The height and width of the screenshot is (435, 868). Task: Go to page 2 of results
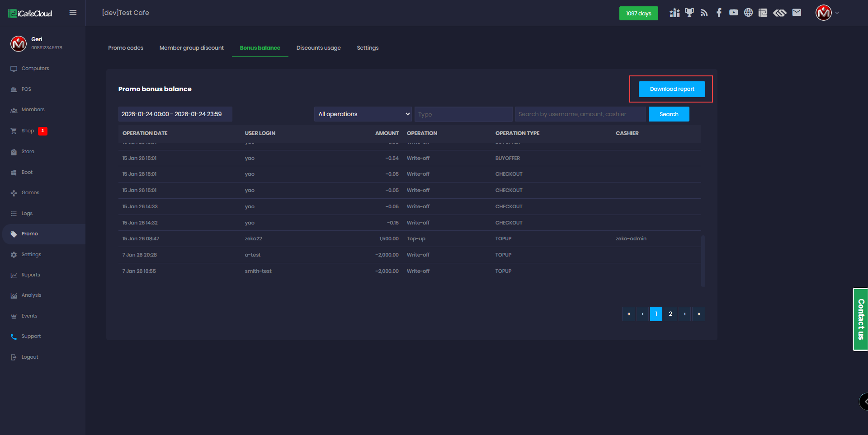[x=670, y=314]
